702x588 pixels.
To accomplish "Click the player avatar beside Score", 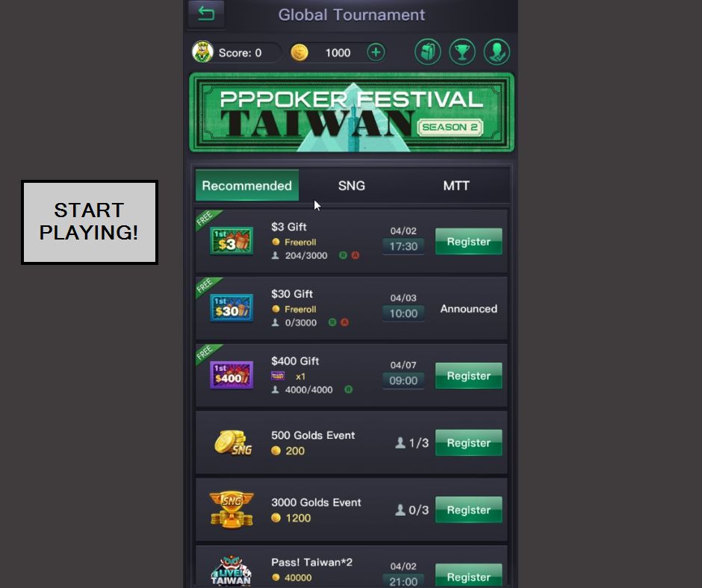I will point(202,52).
